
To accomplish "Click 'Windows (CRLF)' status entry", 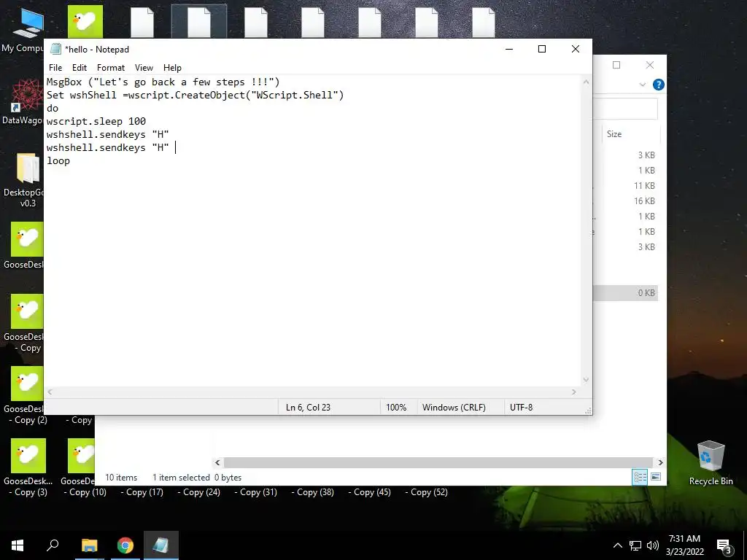I will click(454, 408).
